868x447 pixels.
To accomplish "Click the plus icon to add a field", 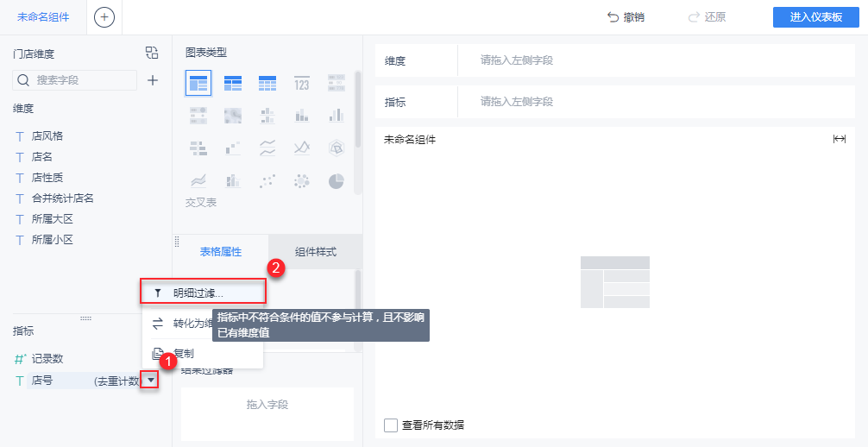I will (152, 80).
